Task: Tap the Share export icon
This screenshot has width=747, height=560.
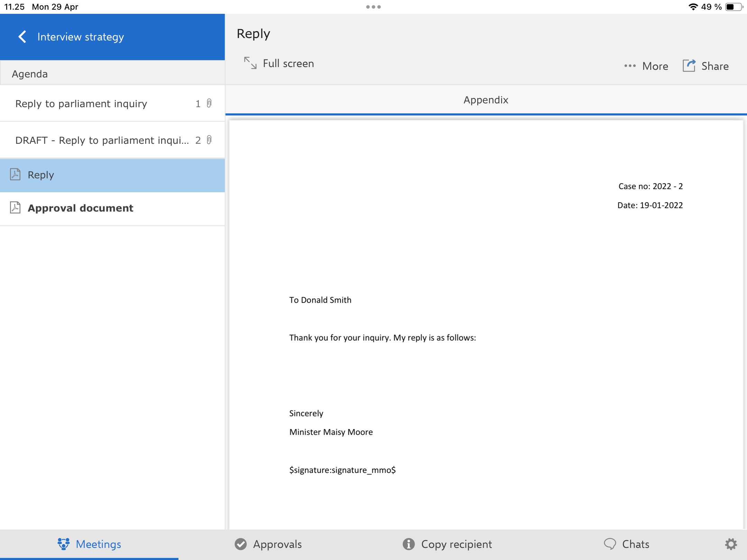Action: pos(689,66)
